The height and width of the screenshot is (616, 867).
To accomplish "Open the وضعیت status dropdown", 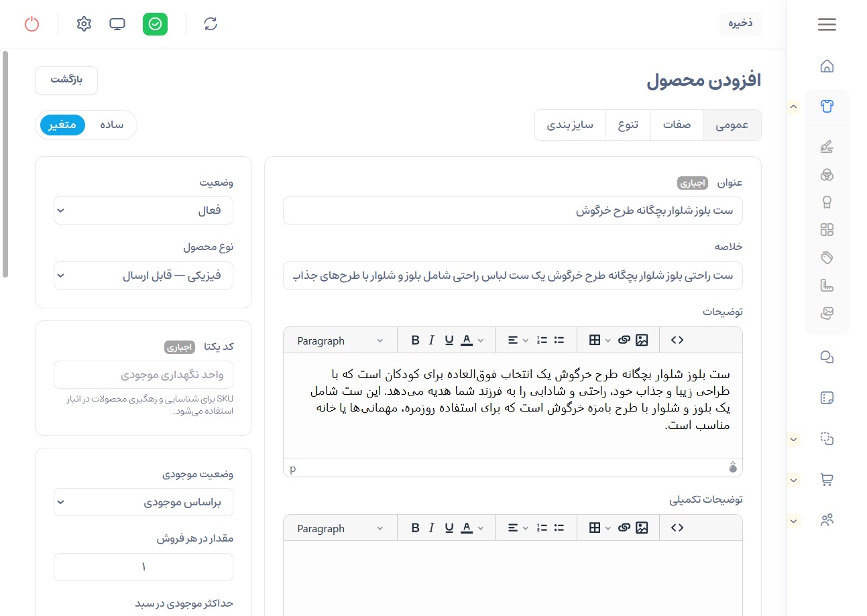I will point(143,210).
